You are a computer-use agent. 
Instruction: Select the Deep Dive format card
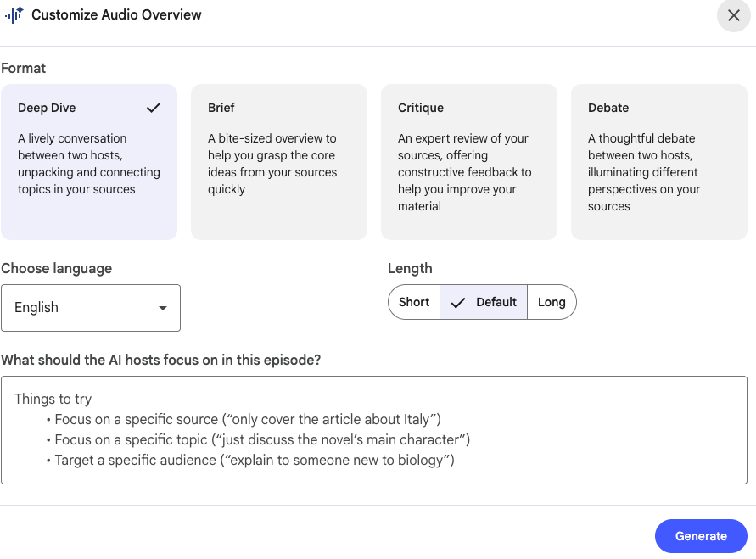(89, 162)
